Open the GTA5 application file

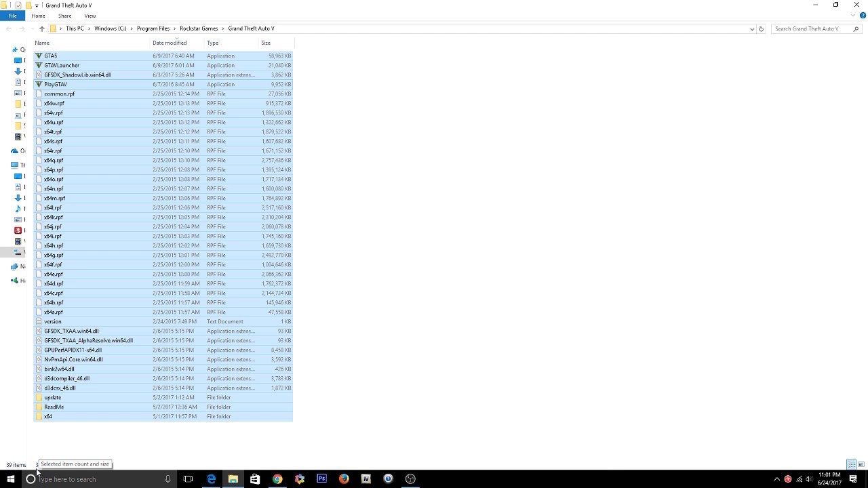coord(51,56)
